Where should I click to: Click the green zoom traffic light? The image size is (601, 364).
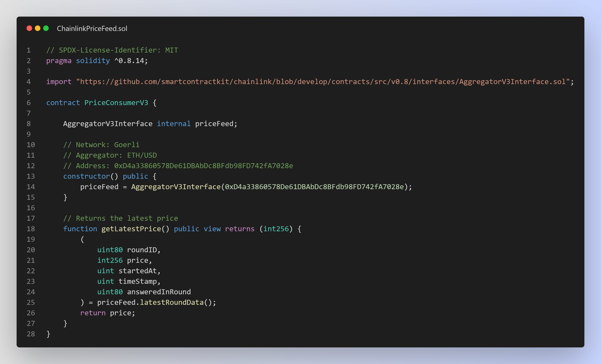46,28
